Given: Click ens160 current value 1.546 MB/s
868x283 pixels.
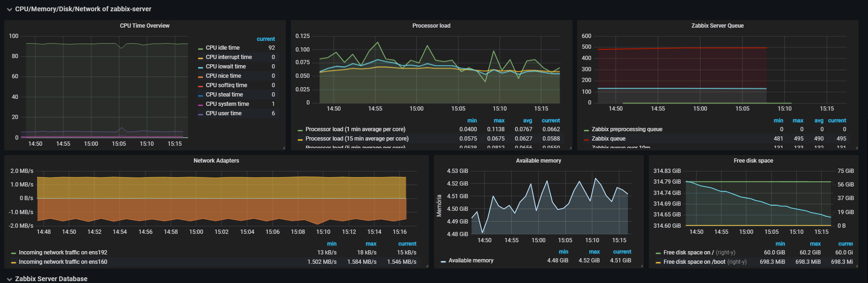Looking at the screenshot, I should [x=402, y=262].
